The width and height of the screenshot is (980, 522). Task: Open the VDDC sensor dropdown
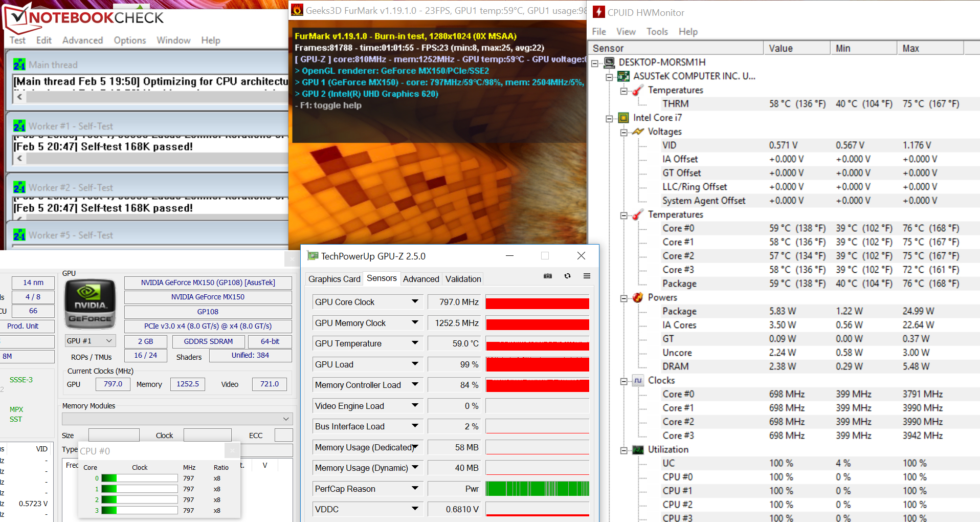[x=415, y=509]
